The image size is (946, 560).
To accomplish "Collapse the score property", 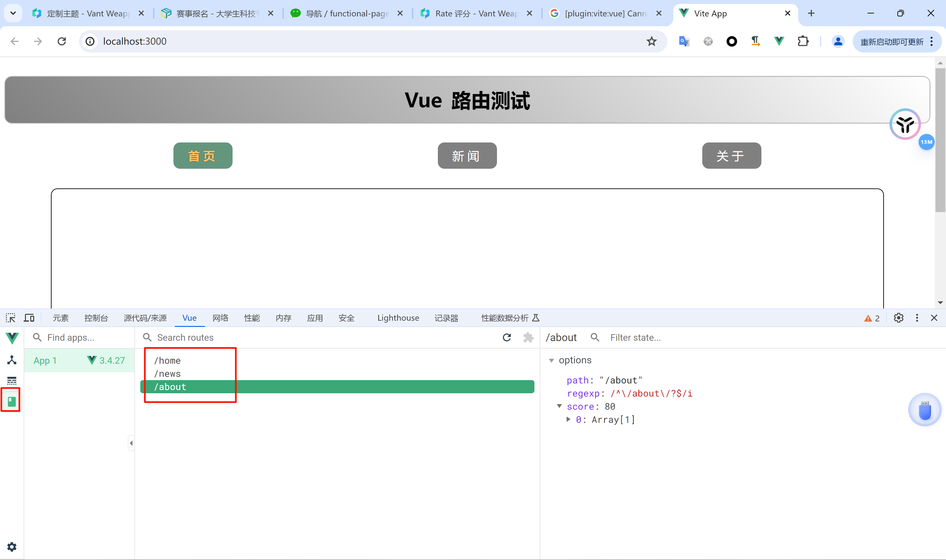I will 559,406.
